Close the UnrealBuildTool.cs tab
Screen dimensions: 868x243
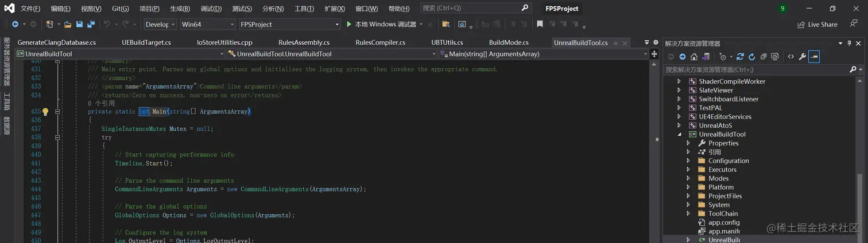pyautogui.click(x=625, y=43)
